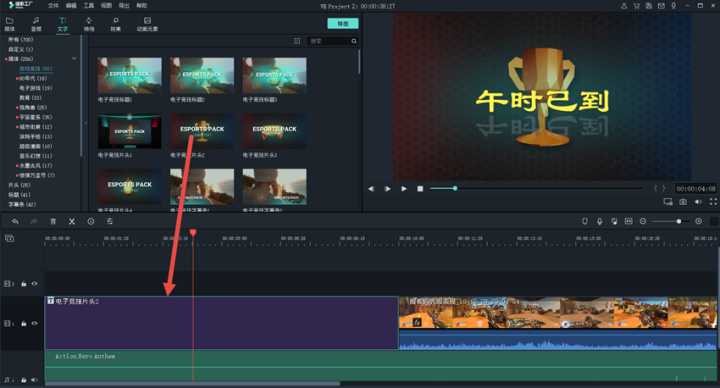Viewport: 720px width, 388px height.
Task: Open the 工具 menu
Action: point(89,6)
